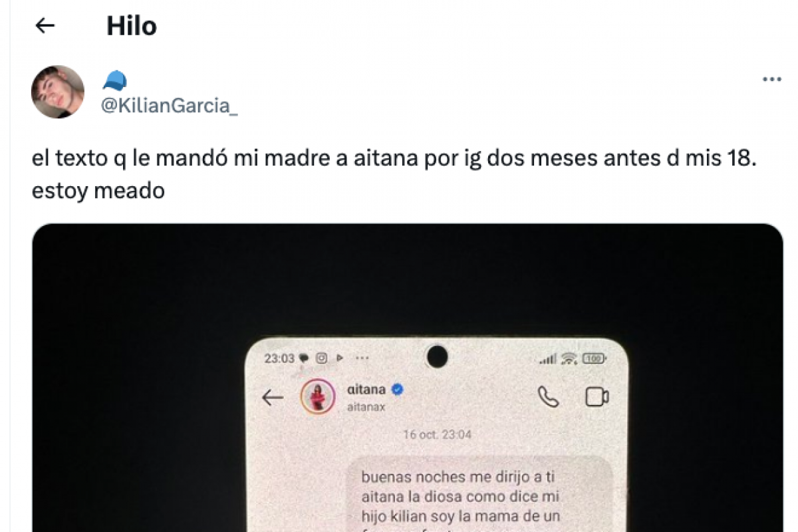Tap aitana's round profile avatar in chat
The width and height of the screenshot is (798, 532).
pos(317,397)
